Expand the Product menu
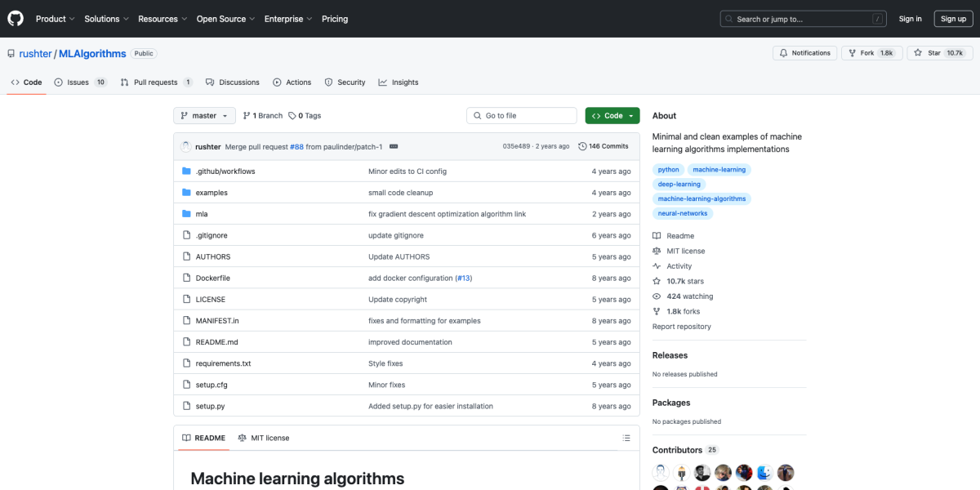The width and height of the screenshot is (980, 490). [55, 18]
